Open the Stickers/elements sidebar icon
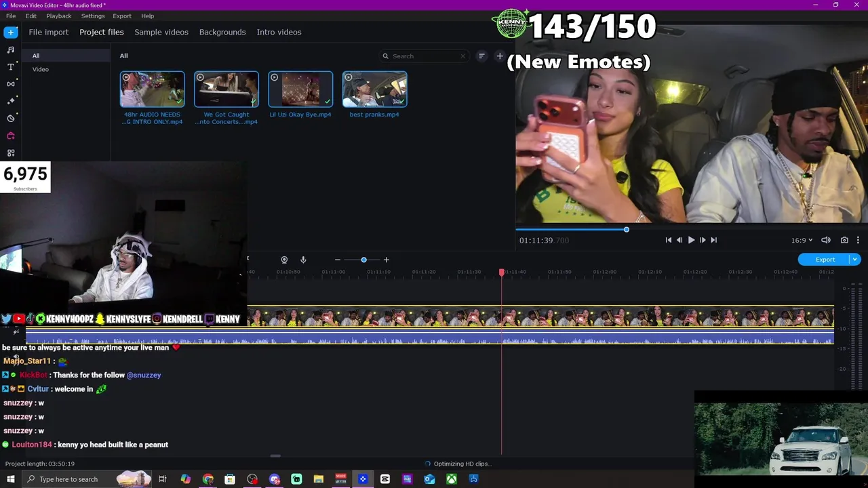Viewport: 868px width, 488px height. click(x=10, y=119)
